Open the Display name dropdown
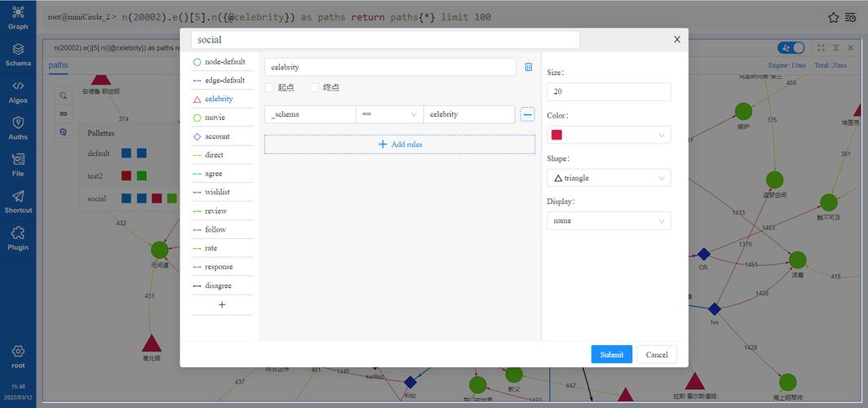868x408 pixels. point(609,221)
